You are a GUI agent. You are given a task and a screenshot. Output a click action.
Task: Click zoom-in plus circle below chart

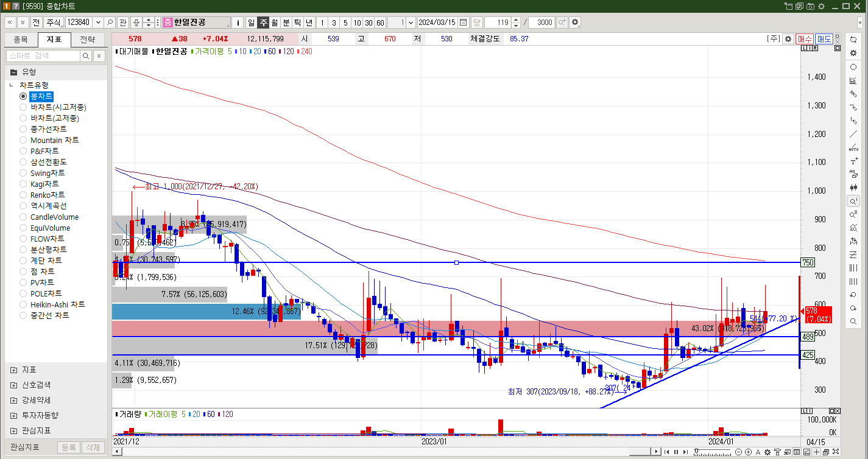[x=748, y=452]
